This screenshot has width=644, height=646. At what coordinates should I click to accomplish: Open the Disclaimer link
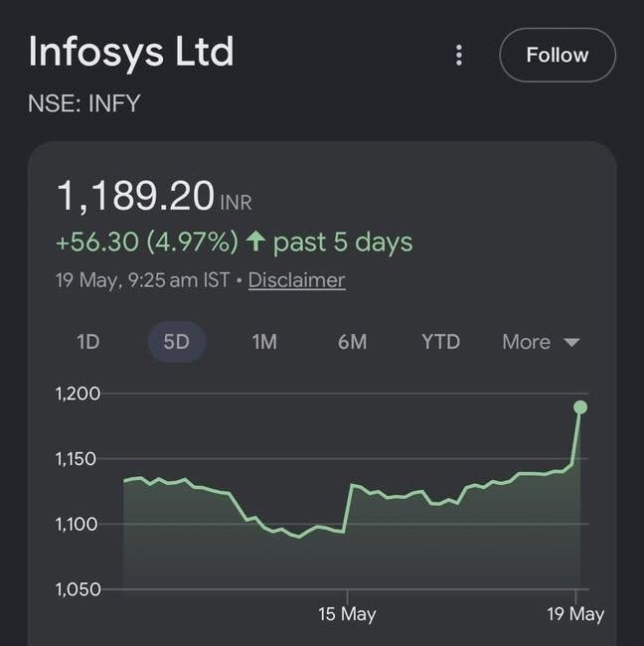coord(297,280)
